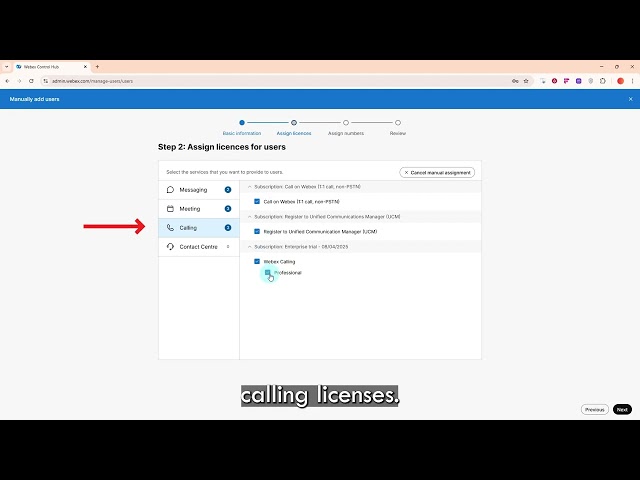Click the Assign numbers step label
Screen dimensions: 640x480
tap(346, 133)
